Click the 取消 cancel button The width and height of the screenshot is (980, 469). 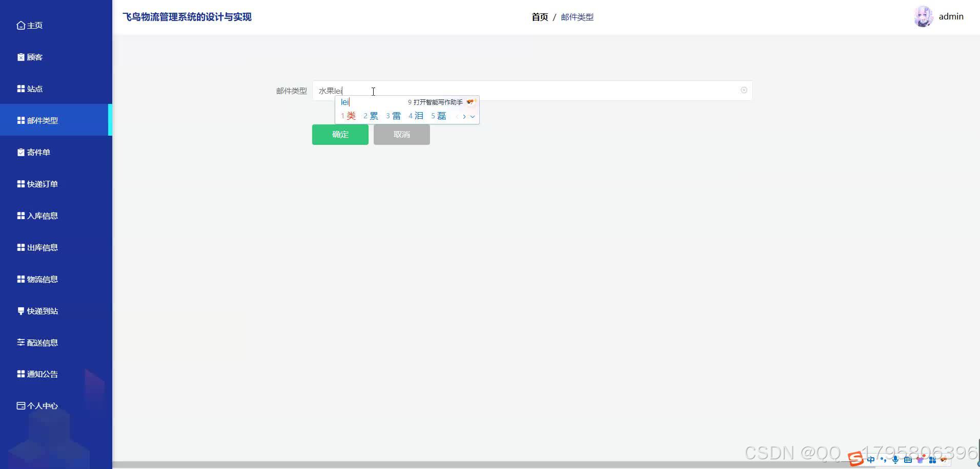point(401,134)
